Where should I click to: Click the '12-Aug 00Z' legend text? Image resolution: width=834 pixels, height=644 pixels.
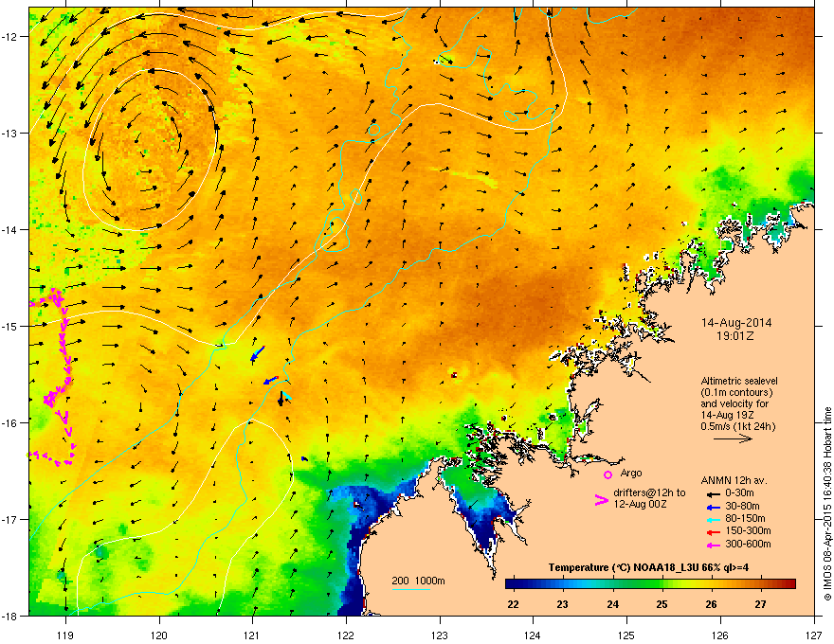click(640, 504)
